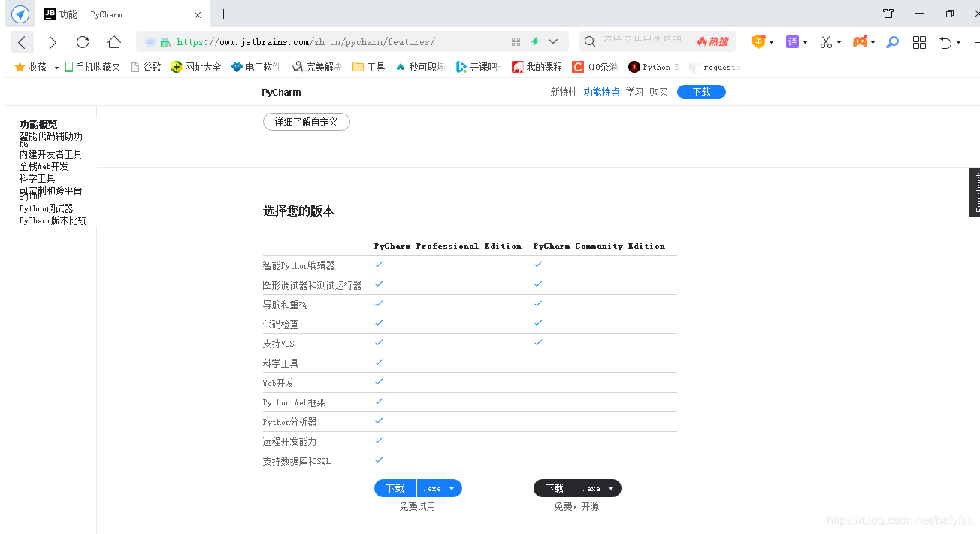
Task: Click the lock icon in address bar
Action: pyautogui.click(x=165, y=42)
